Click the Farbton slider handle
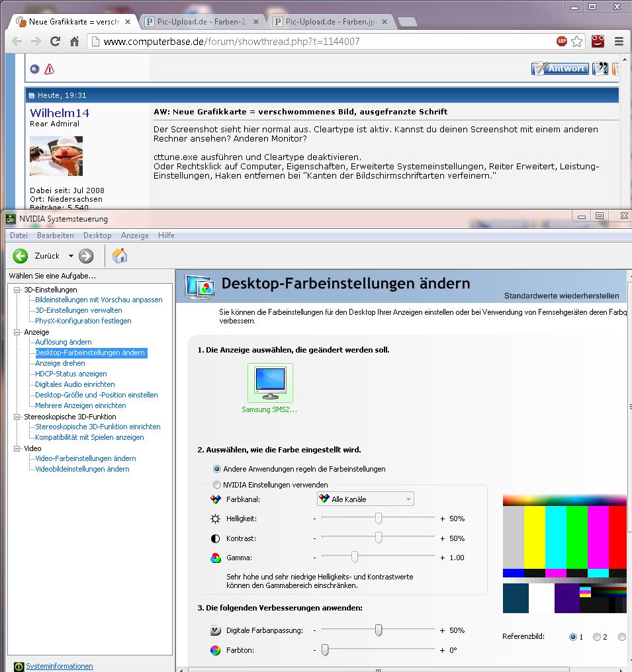The height and width of the screenshot is (672, 632). pyautogui.click(x=325, y=650)
